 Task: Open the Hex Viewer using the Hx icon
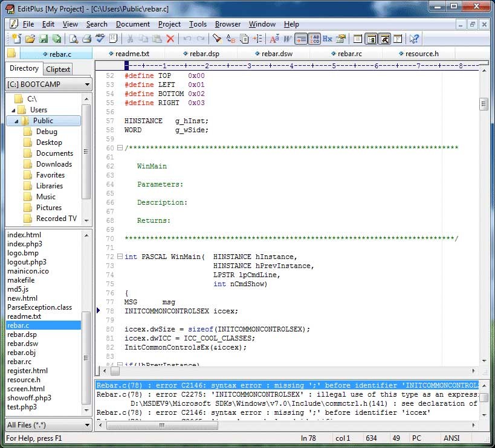click(327, 38)
